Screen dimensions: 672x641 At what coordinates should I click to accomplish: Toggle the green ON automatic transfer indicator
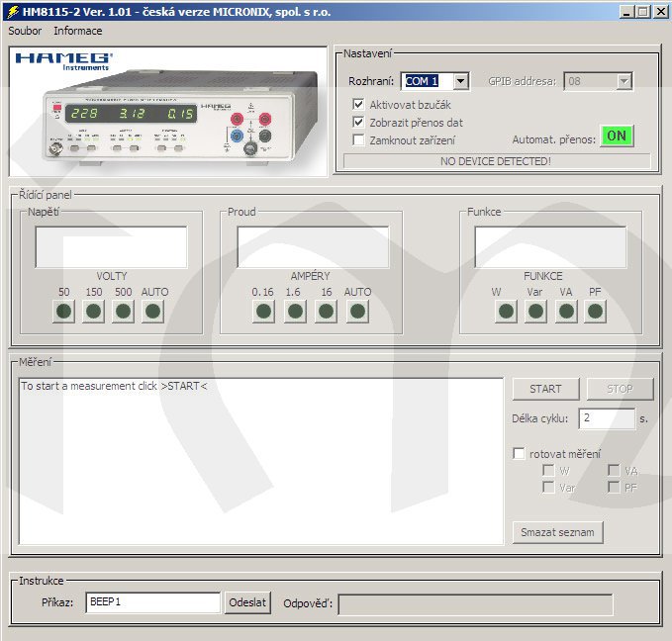pyautogui.click(x=617, y=137)
